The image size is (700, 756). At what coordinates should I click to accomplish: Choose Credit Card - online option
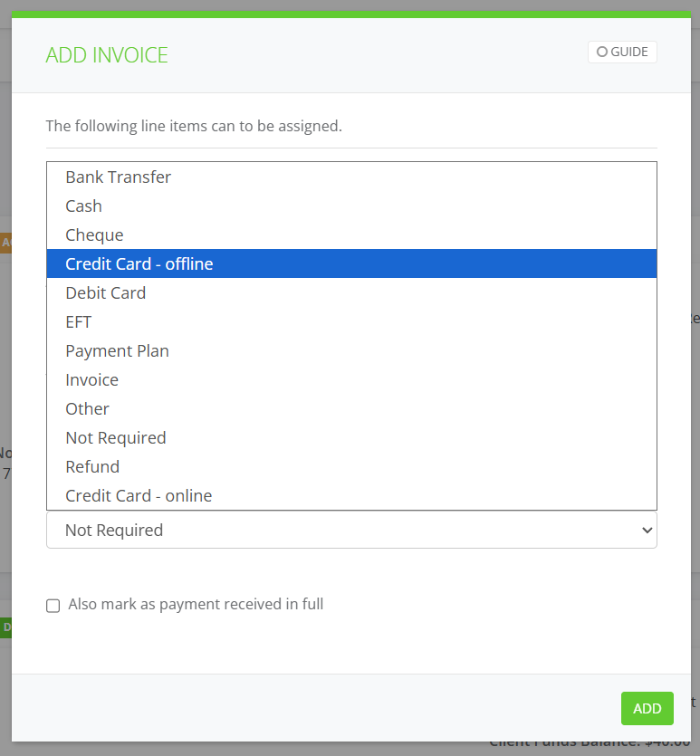[x=139, y=496]
